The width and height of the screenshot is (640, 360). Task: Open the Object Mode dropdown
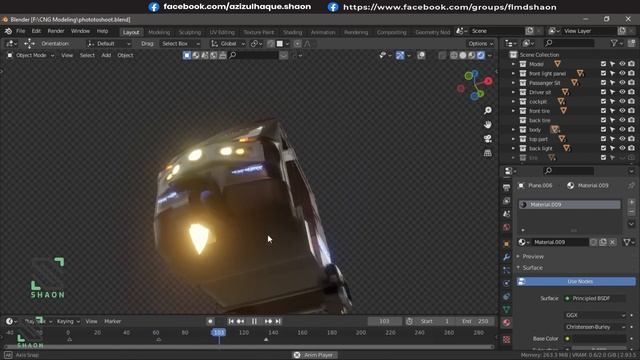click(x=31, y=56)
